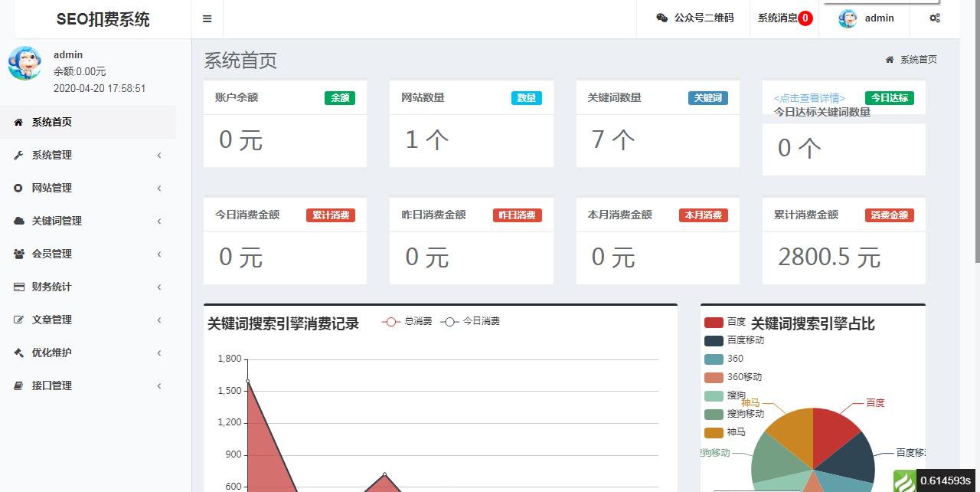Viewport: 980px width, 492px height.
Task: Toggle the 百度移动 legend swatch
Action: (x=714, y=341)
